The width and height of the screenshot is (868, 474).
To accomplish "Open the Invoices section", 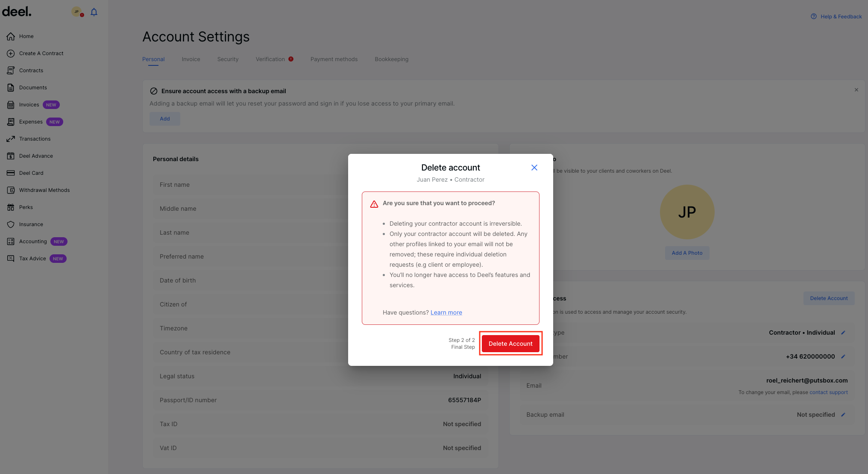I will [x=29, y=104].
